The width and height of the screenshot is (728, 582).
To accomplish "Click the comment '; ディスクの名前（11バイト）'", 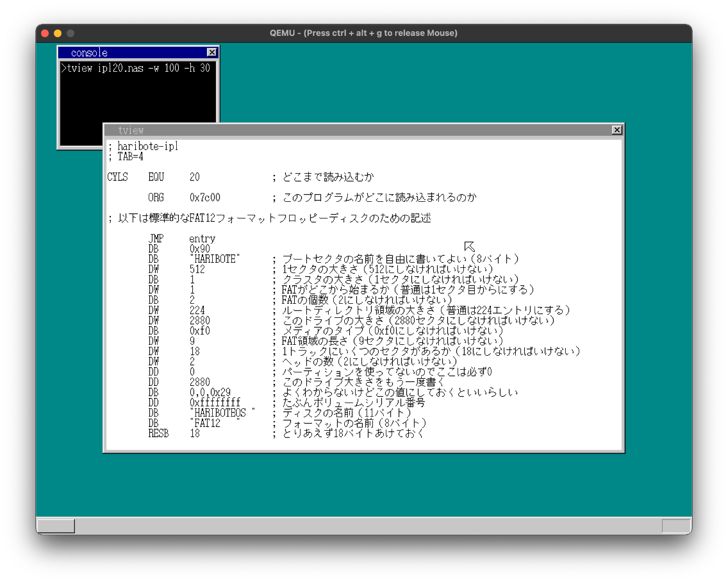I will [x=343, y=413].
